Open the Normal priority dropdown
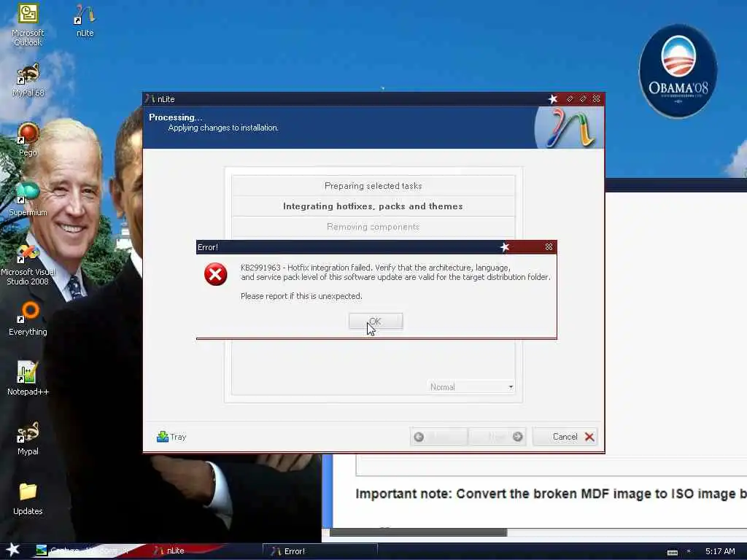This screenshot has height=560, width=747. (471, 386)
